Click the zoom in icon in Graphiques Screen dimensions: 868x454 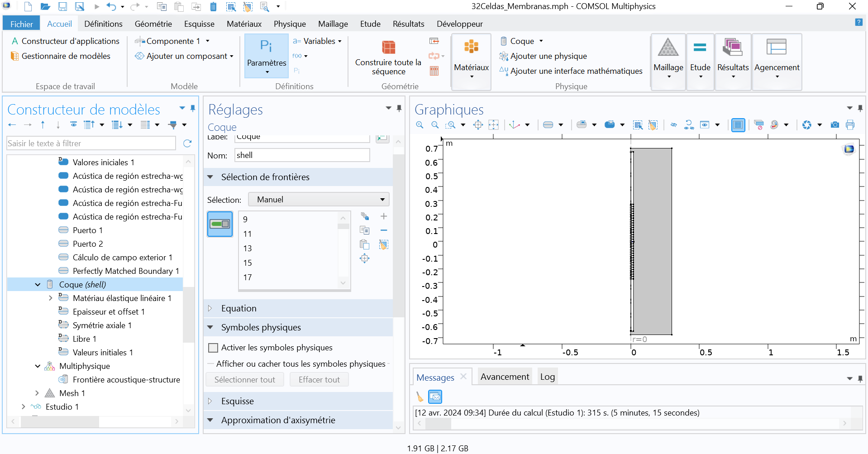click(x=420, y=125)
